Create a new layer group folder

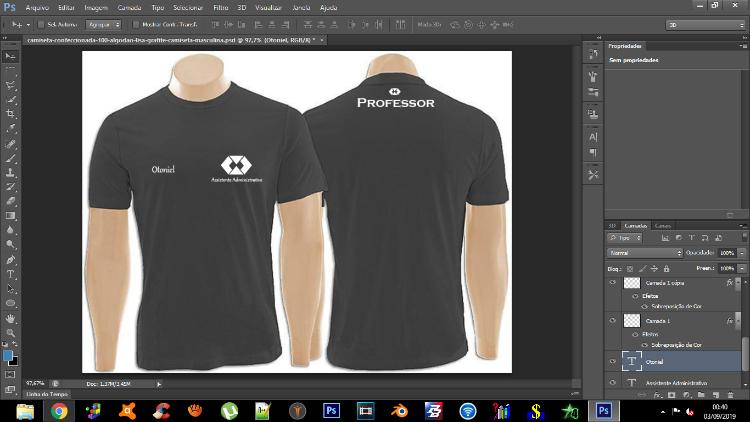point(701,395)
